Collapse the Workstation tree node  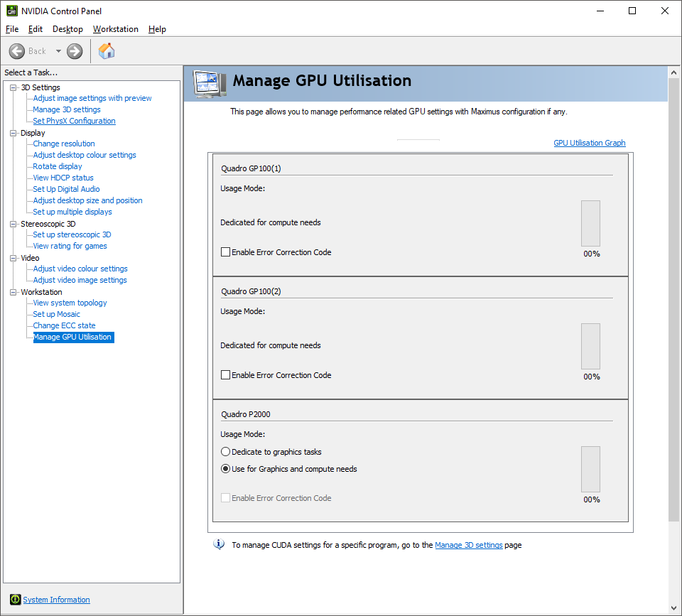click(13, 292)
